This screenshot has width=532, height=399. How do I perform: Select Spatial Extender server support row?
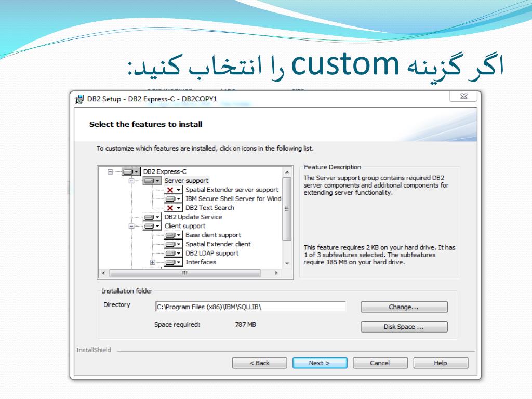pyautogui.click(x=232, y=190)
